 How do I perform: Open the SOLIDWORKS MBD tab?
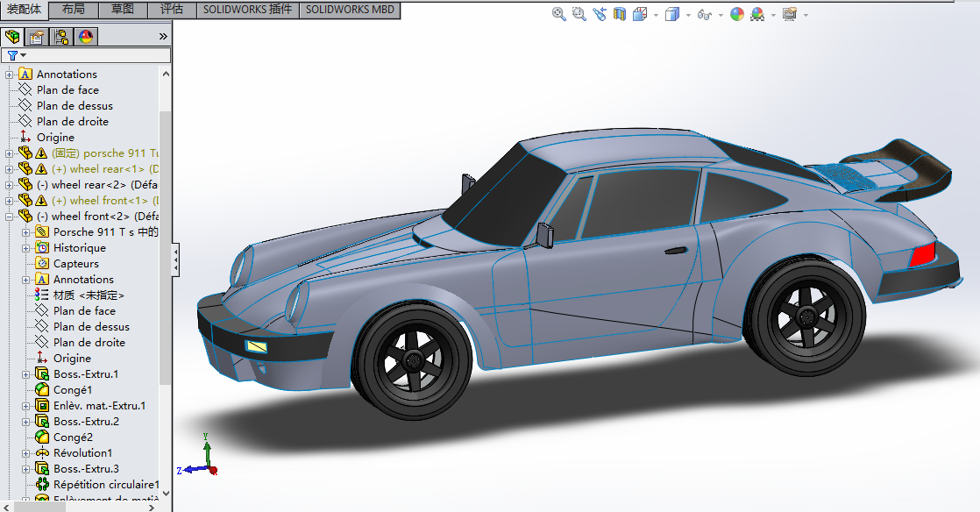click(350, 10)
